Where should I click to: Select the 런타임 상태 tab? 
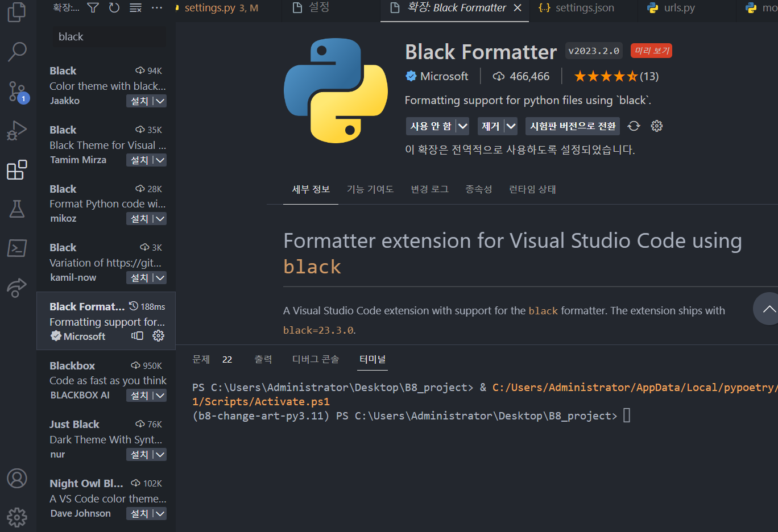point(532,189)
